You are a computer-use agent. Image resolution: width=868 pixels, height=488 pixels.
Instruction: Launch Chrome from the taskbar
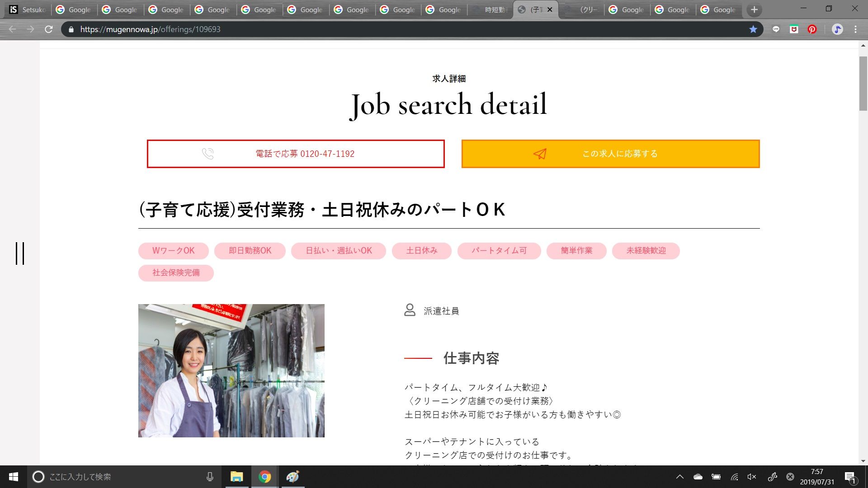click(264, 476)
